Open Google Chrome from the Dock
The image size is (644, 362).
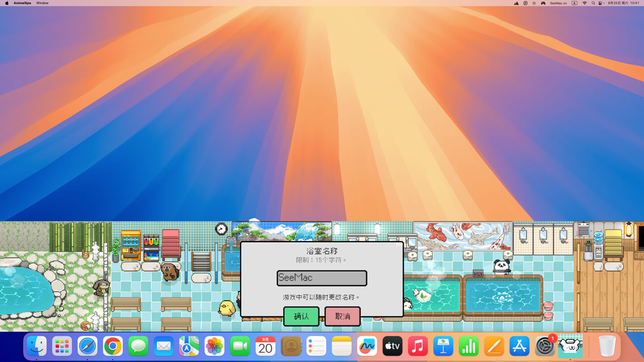click(113, 346)
